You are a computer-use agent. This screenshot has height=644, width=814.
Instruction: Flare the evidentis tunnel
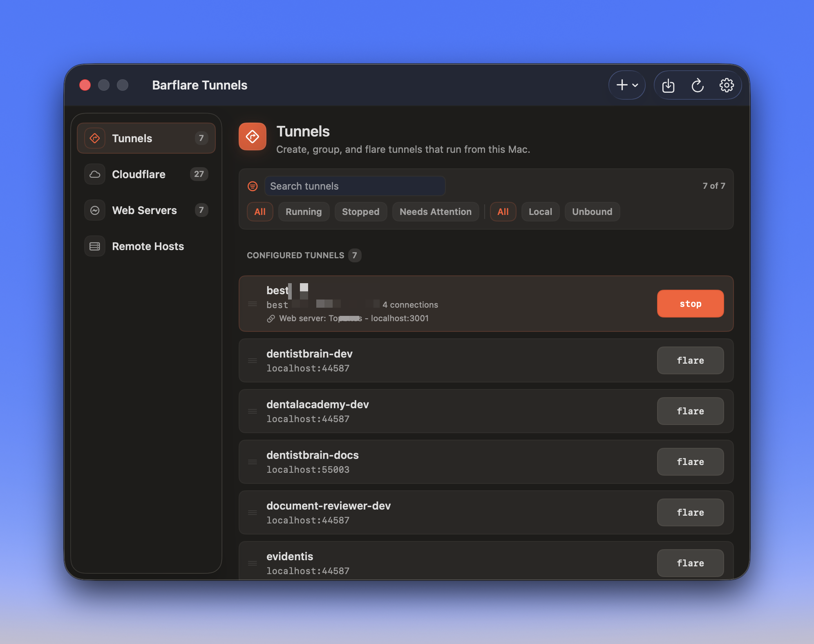pyautogui.click(x=690, y=563)
